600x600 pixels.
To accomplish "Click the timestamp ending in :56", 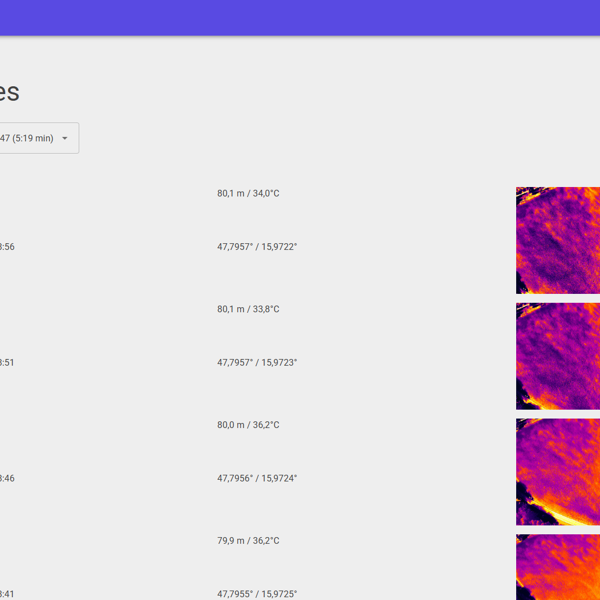I will pos(7,247).
